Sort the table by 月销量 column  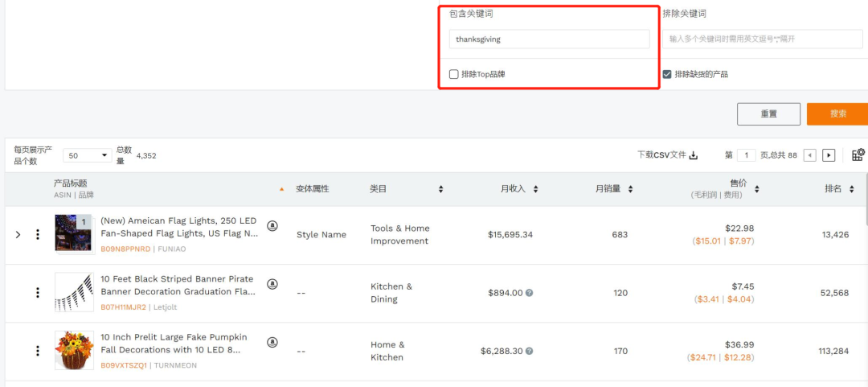click(x=630, y=189)
